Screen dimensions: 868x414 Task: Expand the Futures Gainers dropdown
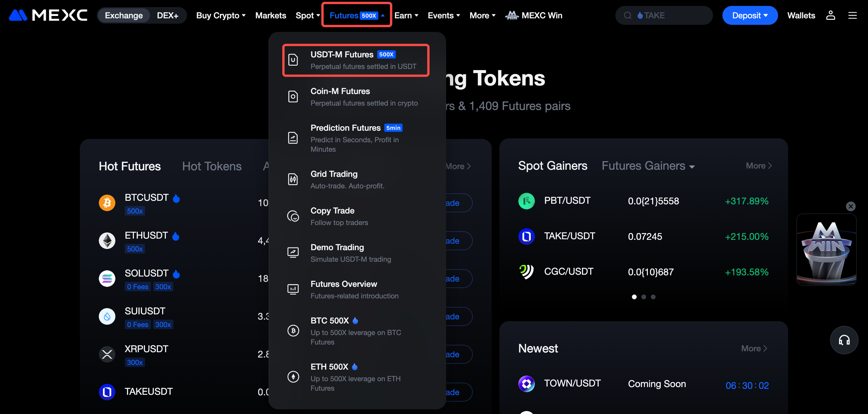[x=648, y=166]
